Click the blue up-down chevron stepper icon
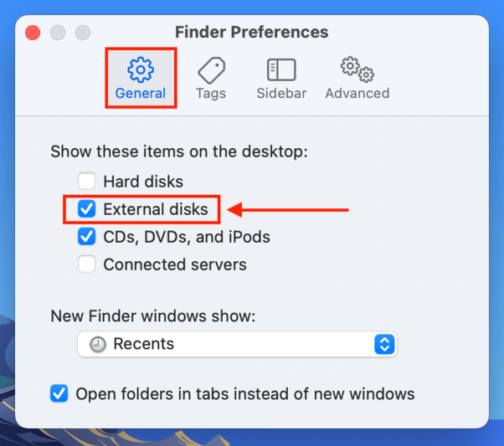504x446 pixels. 384,344
